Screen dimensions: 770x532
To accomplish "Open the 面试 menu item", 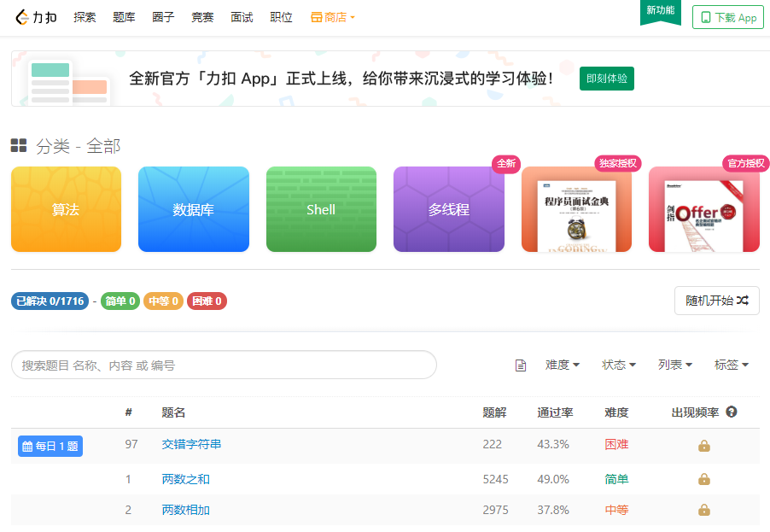I will pos(242,17).
